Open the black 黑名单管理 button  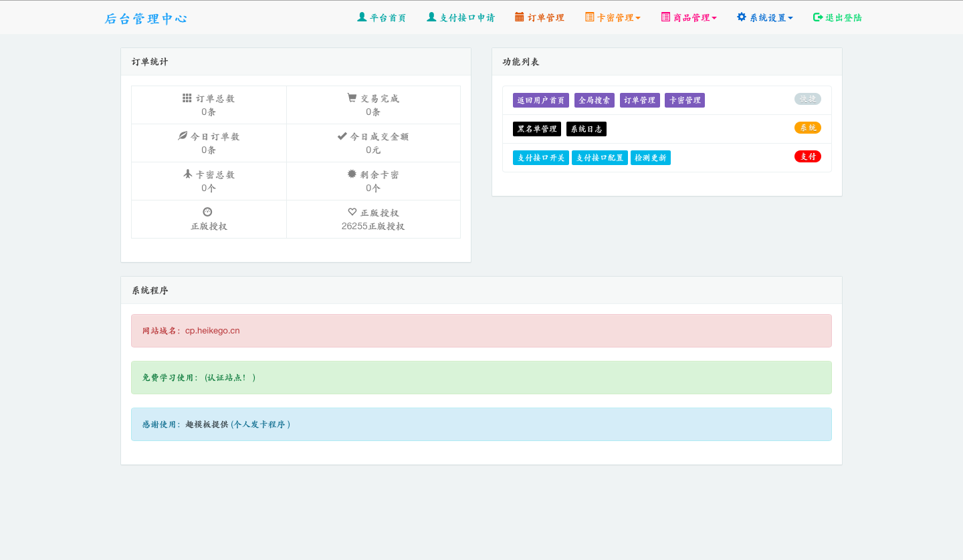[537, 129]
